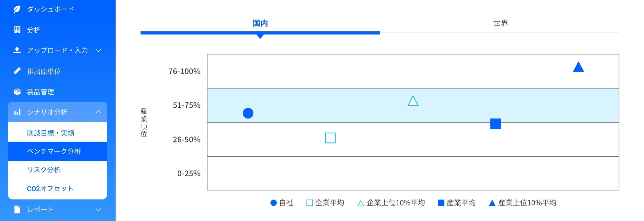Open 削減目標・実績 page
The height and width of the screenshot is (221, 644).
tap(51, 133)
